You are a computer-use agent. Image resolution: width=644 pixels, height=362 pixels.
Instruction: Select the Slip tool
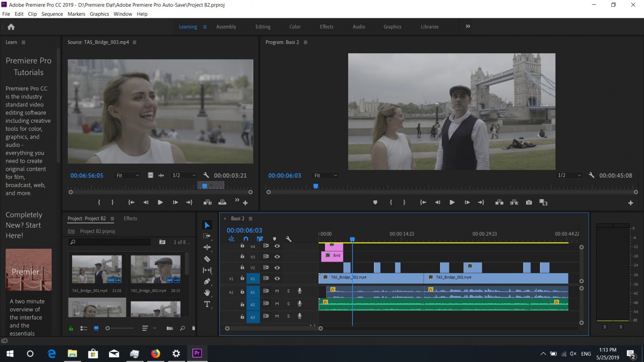[x=207, y=270]
